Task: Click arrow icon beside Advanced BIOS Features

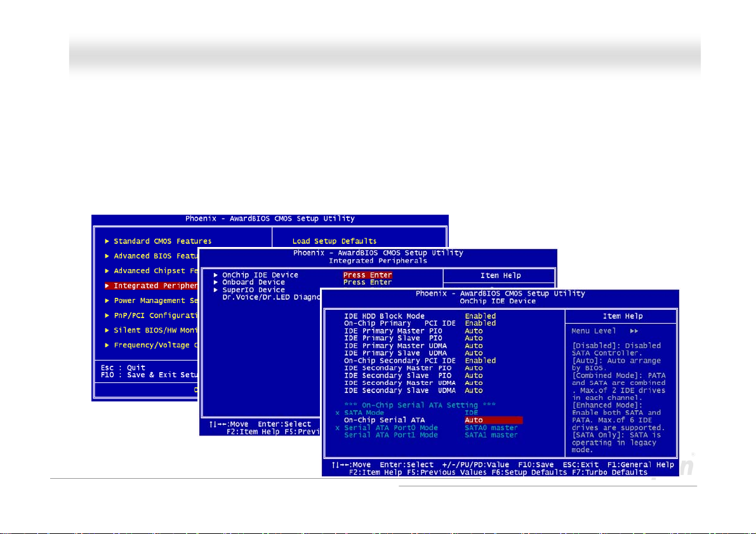Action: (x=107, y=256)
